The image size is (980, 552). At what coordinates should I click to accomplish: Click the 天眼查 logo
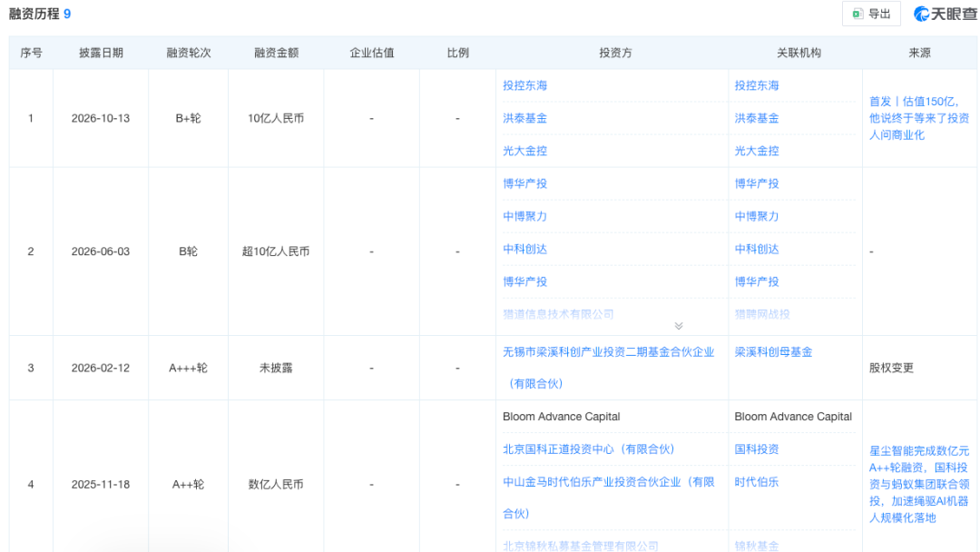click(x=945, y=14)
